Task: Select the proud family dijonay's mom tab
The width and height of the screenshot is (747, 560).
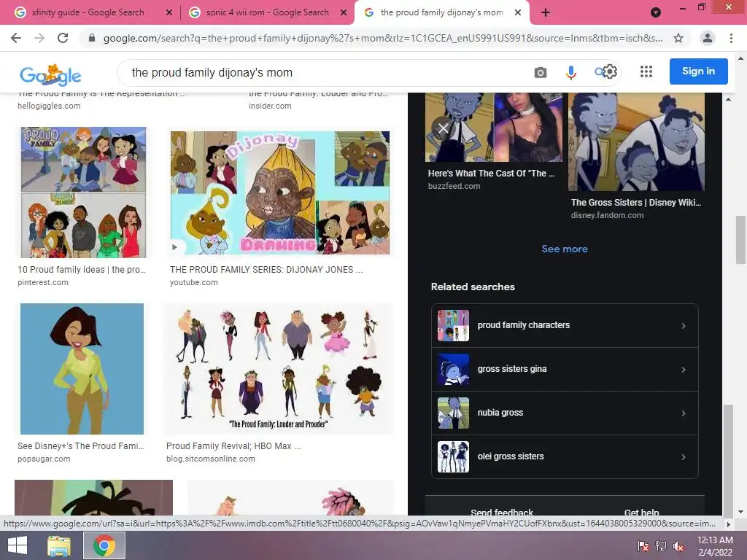Action: click(441, 12)
